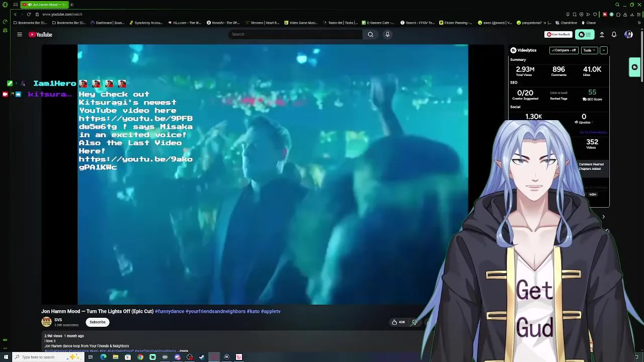Expand the description with ...more

183,351
